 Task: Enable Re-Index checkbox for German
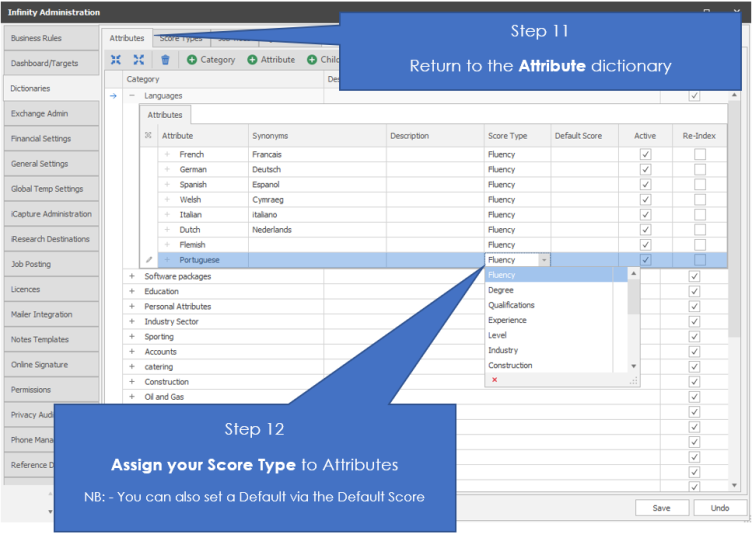click(x=700, y=170)
